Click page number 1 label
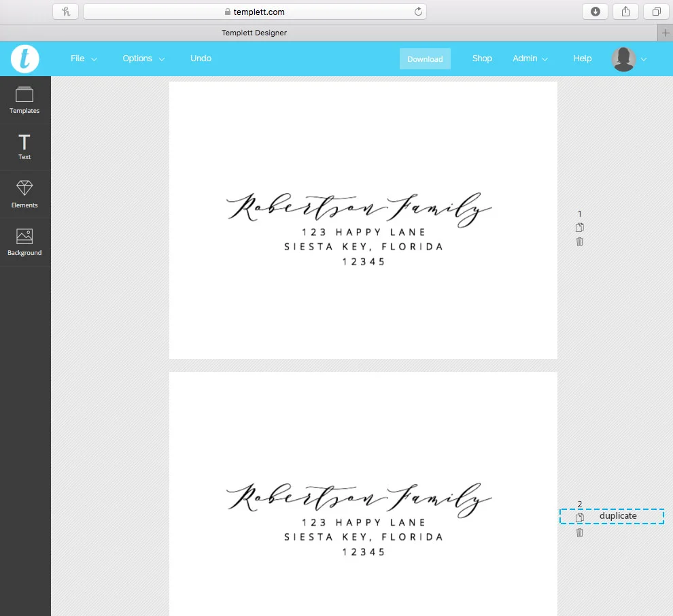Image resolution: width=673 pixels, height=616 pixels. (x=579, y=213)
